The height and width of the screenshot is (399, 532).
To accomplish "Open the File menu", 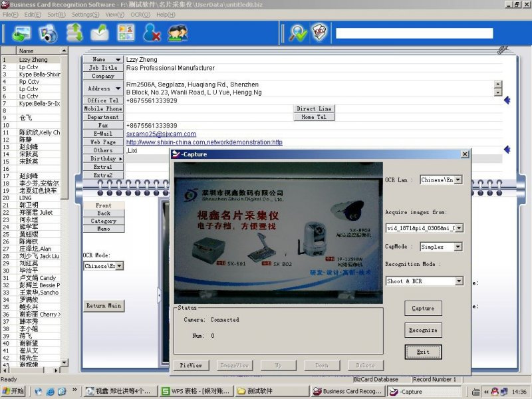I will tap(10, 15).
